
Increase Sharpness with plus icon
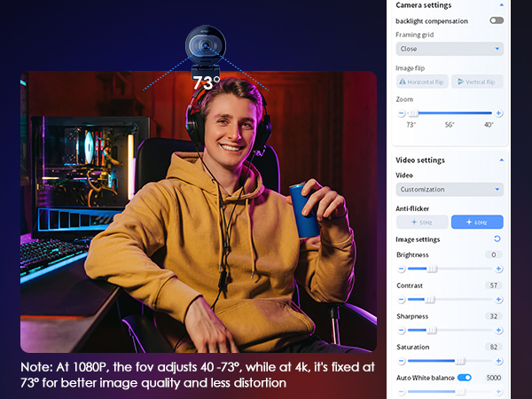click(498, 330)
